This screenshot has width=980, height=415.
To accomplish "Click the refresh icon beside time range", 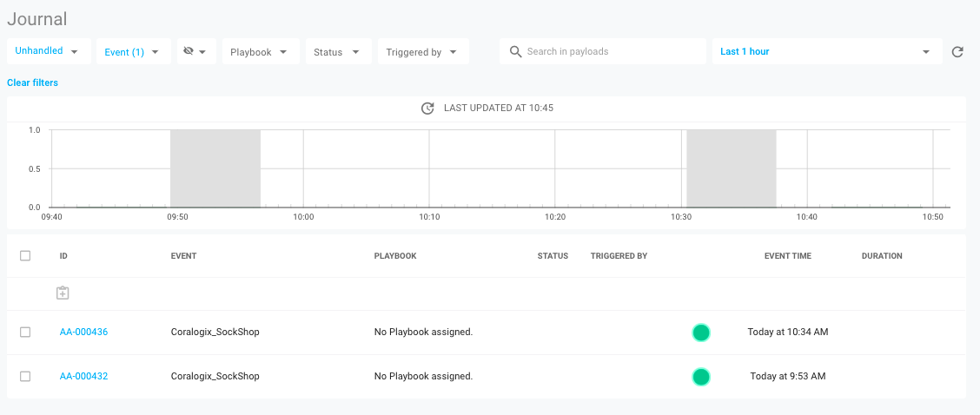I will [957, 52].
